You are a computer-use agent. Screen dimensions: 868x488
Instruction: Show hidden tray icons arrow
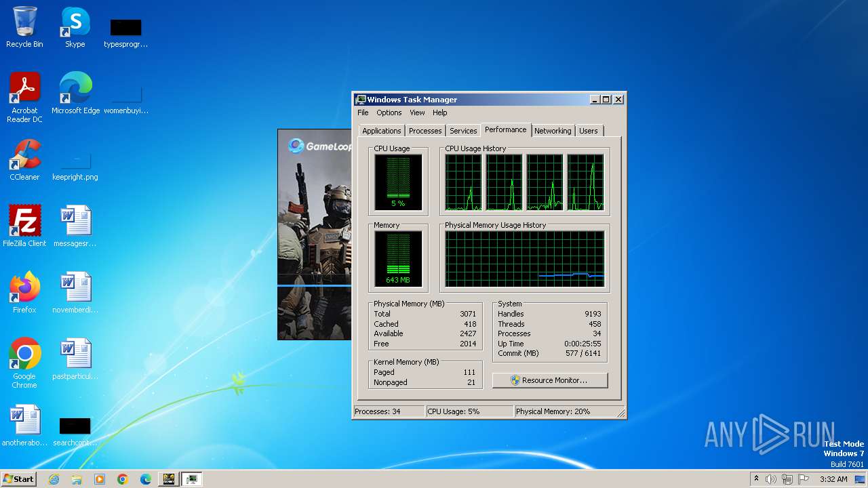tap(756, 479)
